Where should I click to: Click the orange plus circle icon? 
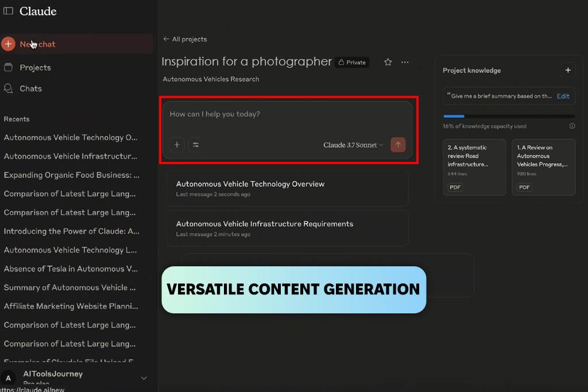click(x=8, y=44)
